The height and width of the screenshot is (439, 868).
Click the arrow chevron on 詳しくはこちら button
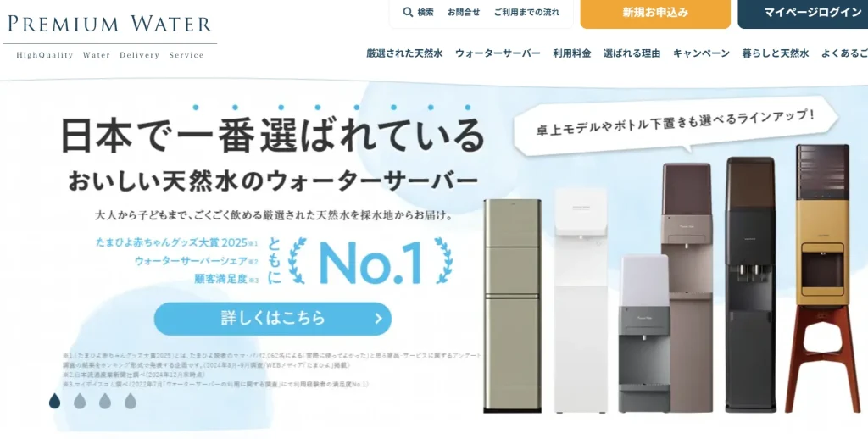pyautogui.click(x=379, y=319)
